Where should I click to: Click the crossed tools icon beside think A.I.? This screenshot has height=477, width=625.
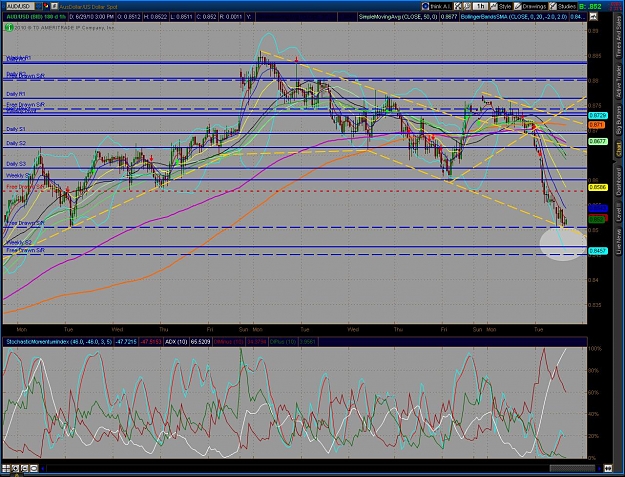click(x=458, y=6)
